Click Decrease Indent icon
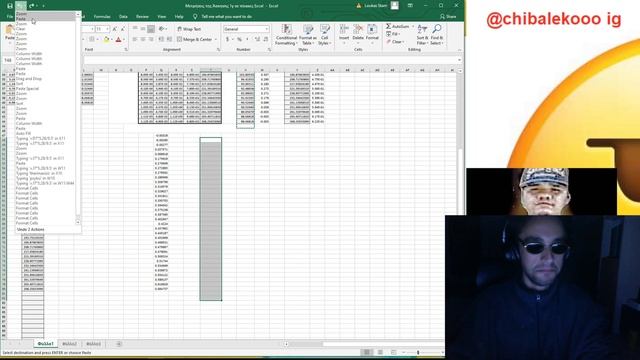This screenshot has height=360, width=640. tap(161, 39)
